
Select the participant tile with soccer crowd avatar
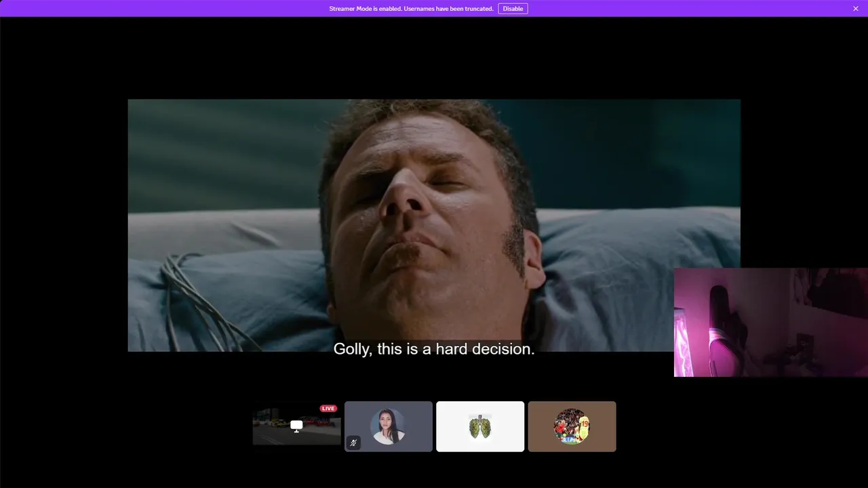[572, 426]
